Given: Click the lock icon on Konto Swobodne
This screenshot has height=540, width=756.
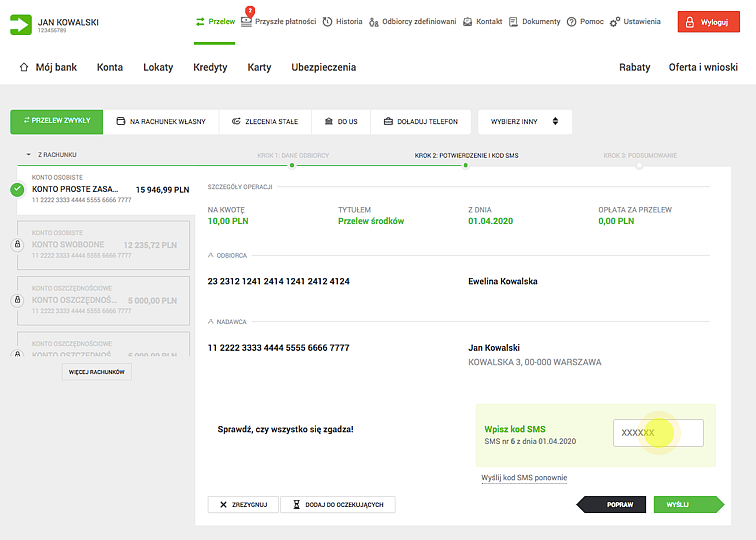Looking at the screenshot, I should click(17, 244).
